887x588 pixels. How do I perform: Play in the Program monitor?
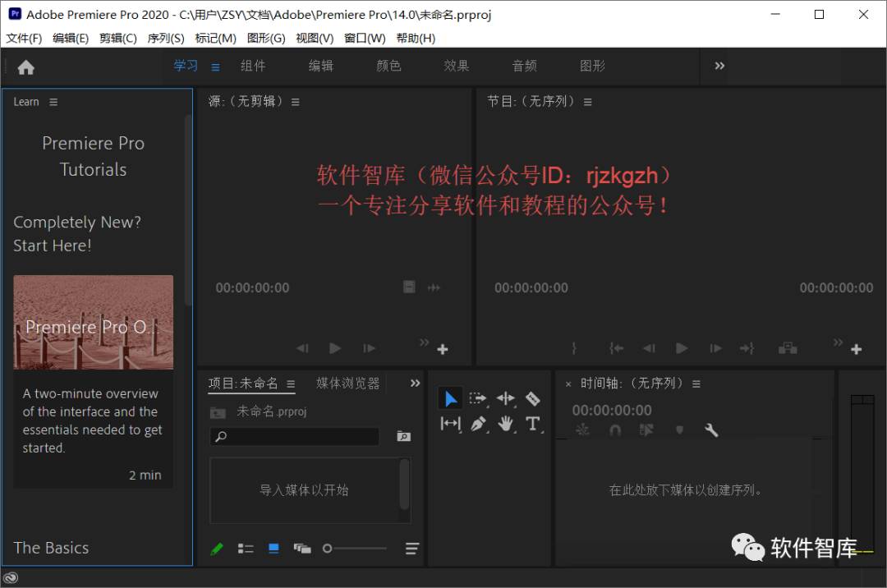pyautogui.click(x=682, y=348)
